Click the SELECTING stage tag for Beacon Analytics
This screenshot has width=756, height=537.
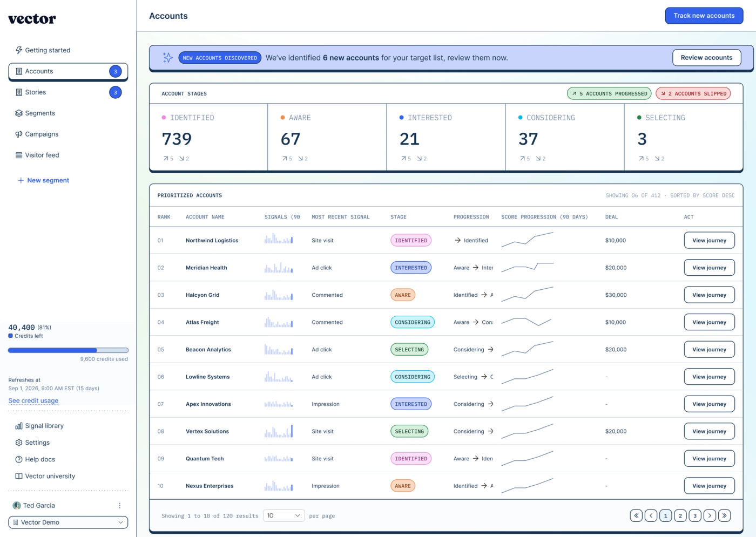click(x=409, y=349)
